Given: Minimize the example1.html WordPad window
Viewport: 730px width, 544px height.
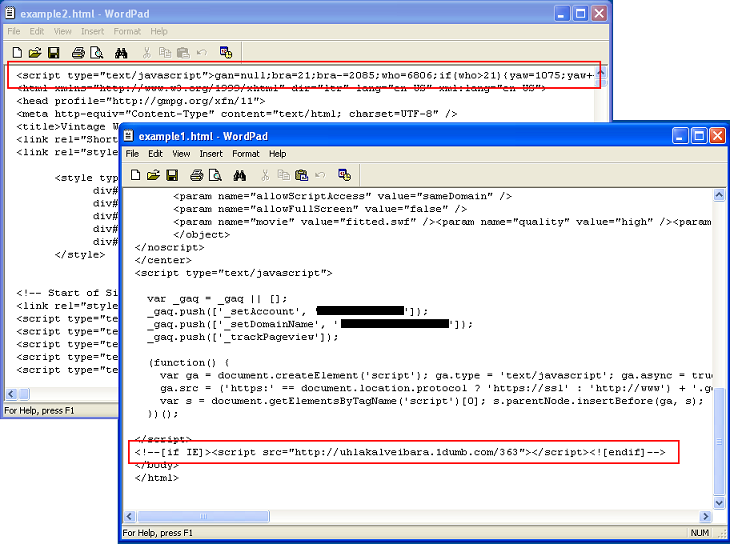Looking at the screenshot, I should click(x=680, y=135).
